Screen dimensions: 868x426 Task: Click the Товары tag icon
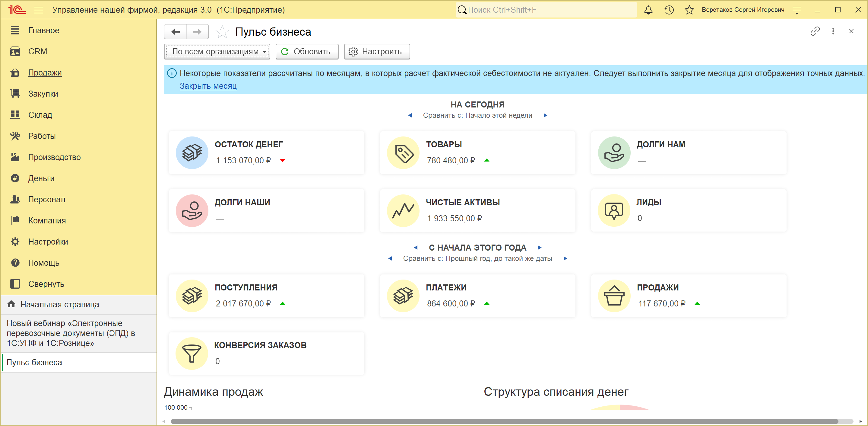[403, 153]
